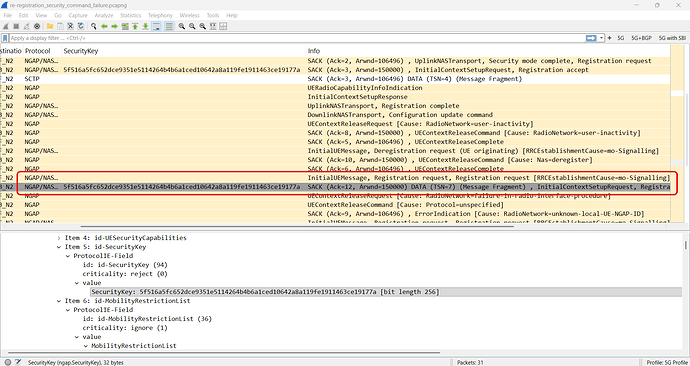Select the UERadioCapabilityInfoIndication packet row
Viewport: 690px width, 366px height.
point(335,88)
